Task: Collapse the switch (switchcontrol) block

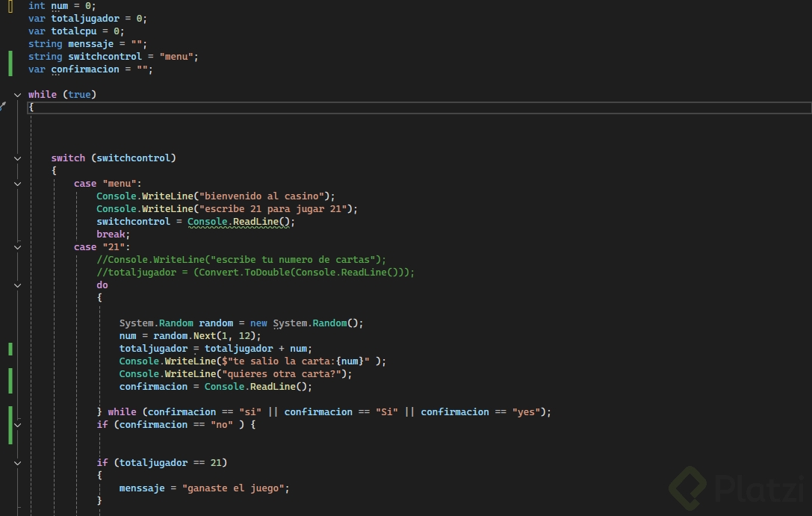Action: coord(18,158)
